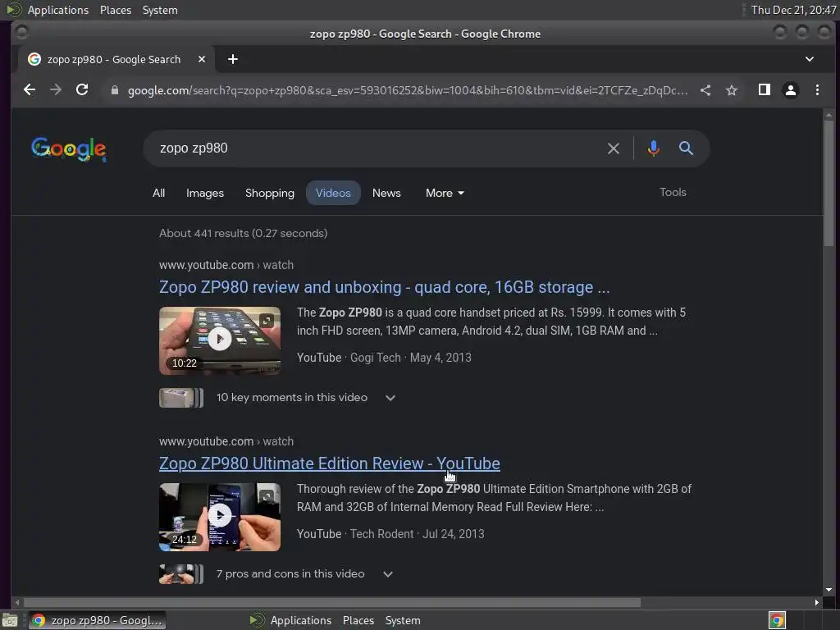Image resolution: width=840 pixels, height=630 pixels.
Task: Bookmark this page with the star
Action: click(x=732, y=90)
